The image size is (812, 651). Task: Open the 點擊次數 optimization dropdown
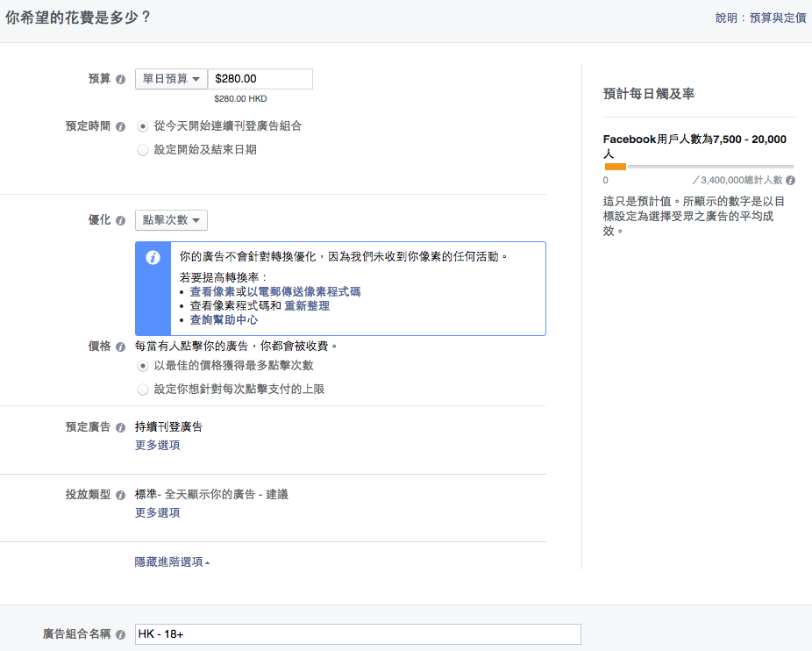click(x=171, y=220)
